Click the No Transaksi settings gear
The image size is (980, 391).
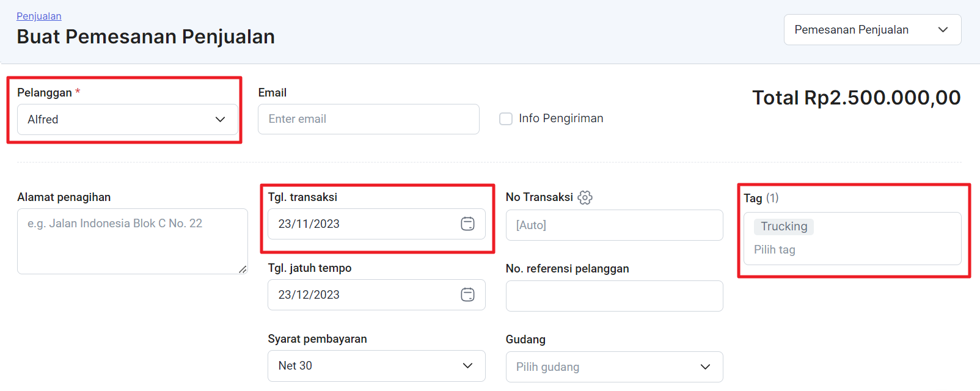pos(585,197)
